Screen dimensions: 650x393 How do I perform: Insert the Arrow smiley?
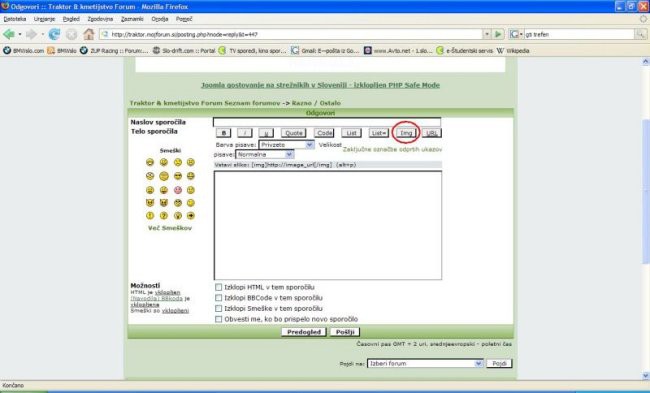[x=191, y=216]
